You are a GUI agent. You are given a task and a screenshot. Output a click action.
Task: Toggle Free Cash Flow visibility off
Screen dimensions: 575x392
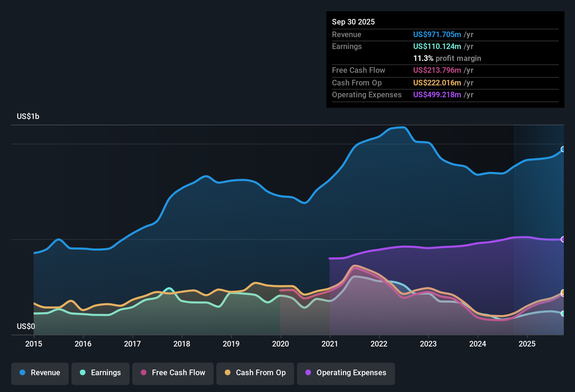click(173, 373)
